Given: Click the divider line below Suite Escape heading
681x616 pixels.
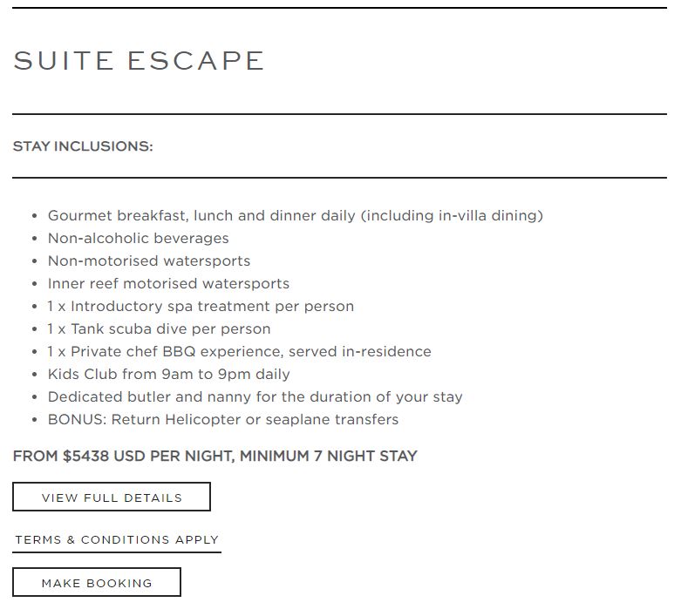Looking at the screenshot, I should [x=339, y=114].
